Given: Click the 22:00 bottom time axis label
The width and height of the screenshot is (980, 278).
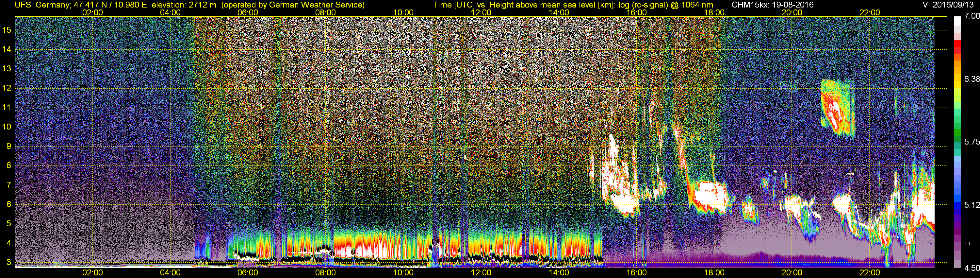Looking at the screenshot, I should click(870, 273).
